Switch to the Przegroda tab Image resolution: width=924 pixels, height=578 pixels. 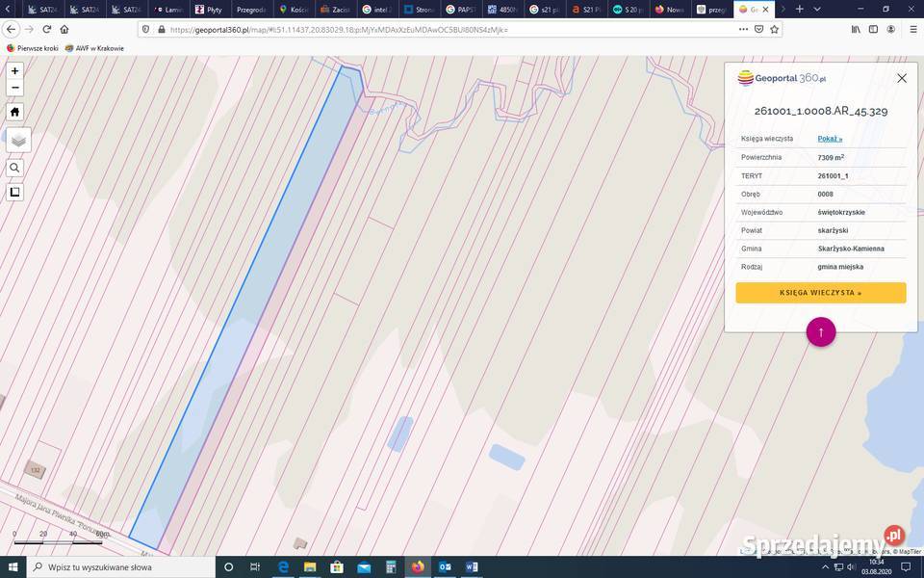[x=251, y=10]
